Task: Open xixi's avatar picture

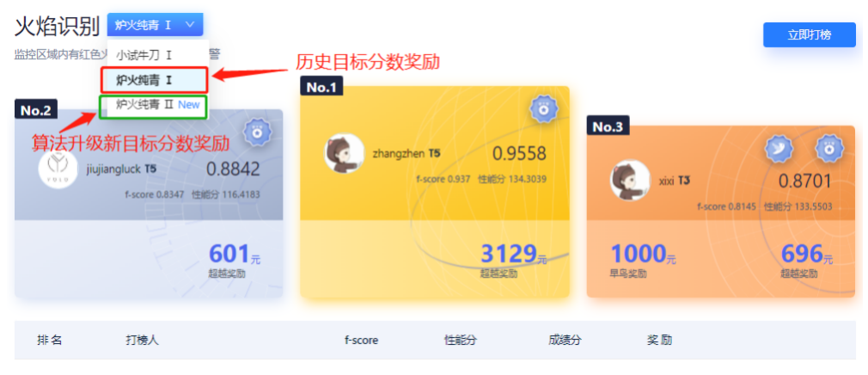Action: tap(630, 181)
